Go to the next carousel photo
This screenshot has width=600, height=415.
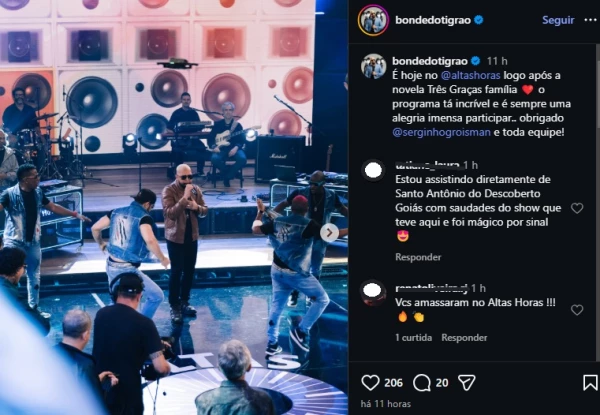328,232
